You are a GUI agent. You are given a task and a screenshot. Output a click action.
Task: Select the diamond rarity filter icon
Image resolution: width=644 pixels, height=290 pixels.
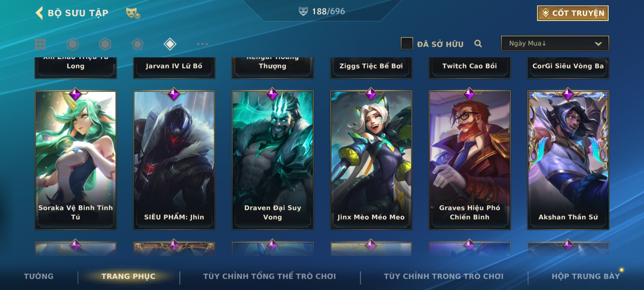[x=170, y=44]
